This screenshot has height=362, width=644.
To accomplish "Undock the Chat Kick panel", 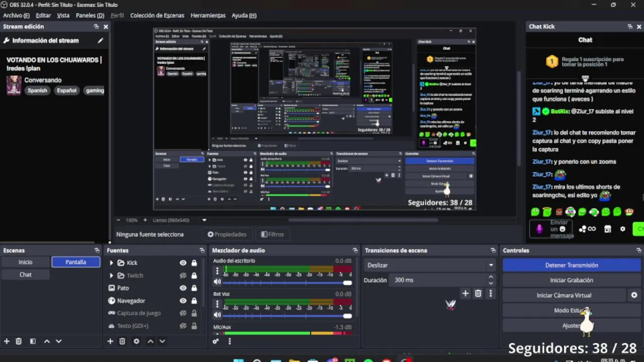I will tap(630, 27).
